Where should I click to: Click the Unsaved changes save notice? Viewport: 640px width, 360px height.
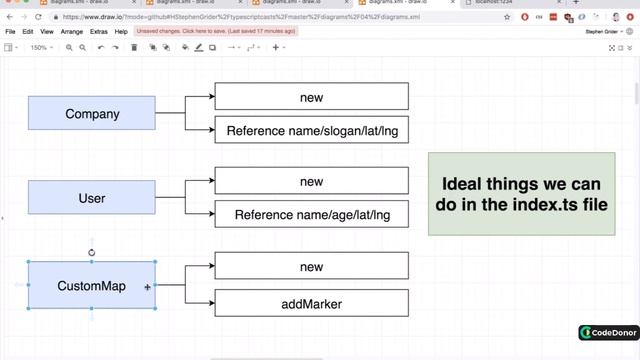(x=216, y=31)
